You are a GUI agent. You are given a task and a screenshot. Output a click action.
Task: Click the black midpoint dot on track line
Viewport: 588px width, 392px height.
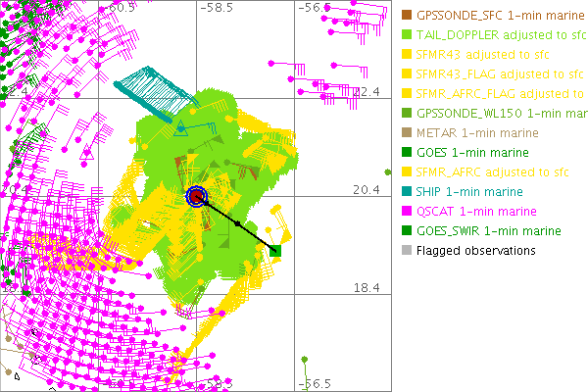(x=237, y=224)
